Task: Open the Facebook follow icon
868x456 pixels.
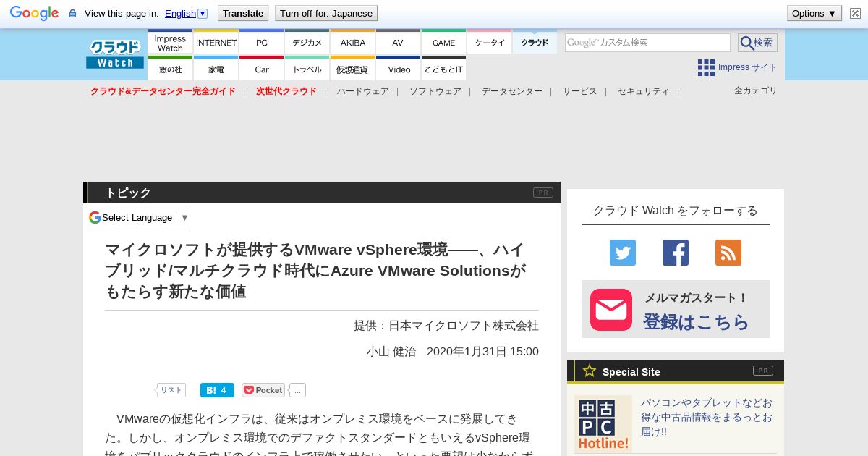Action: (676, 253)
